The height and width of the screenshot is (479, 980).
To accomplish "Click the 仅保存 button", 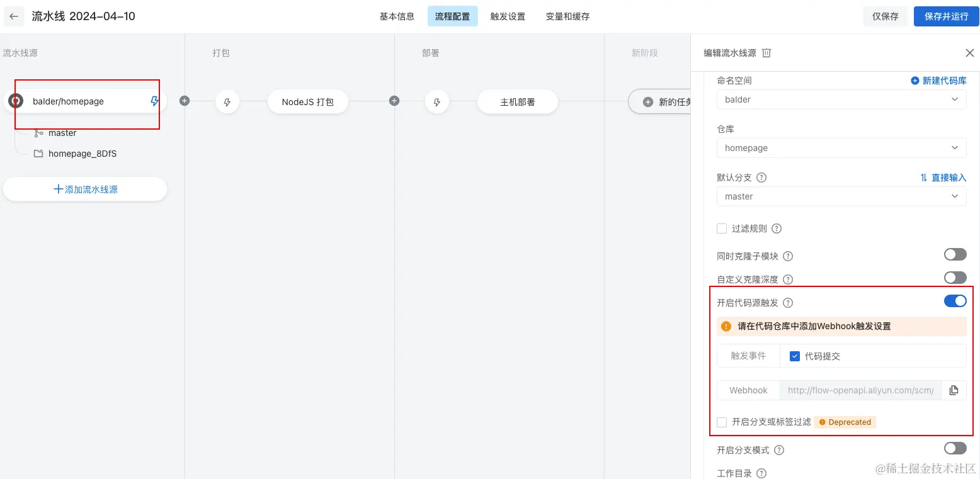I will click(x=885, y=16).
